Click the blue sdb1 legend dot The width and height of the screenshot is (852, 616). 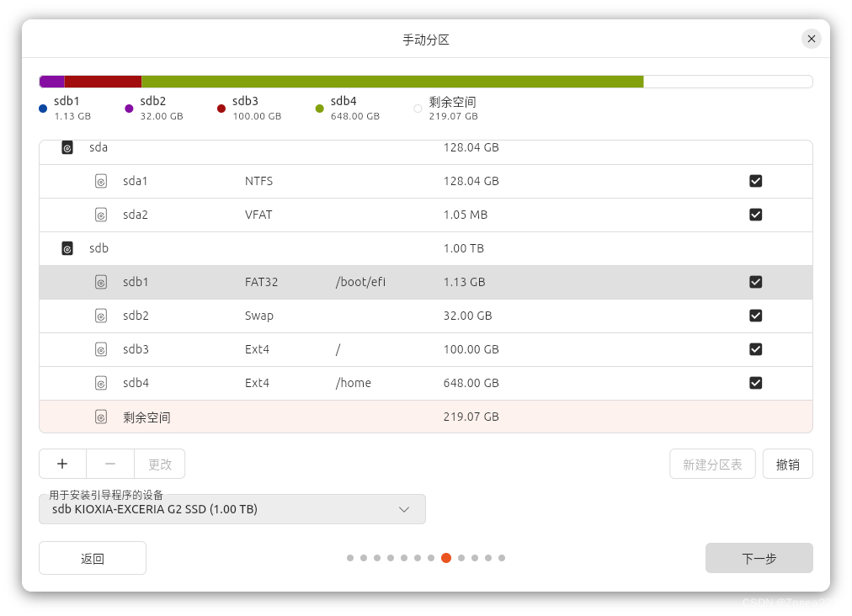[43, 109]
